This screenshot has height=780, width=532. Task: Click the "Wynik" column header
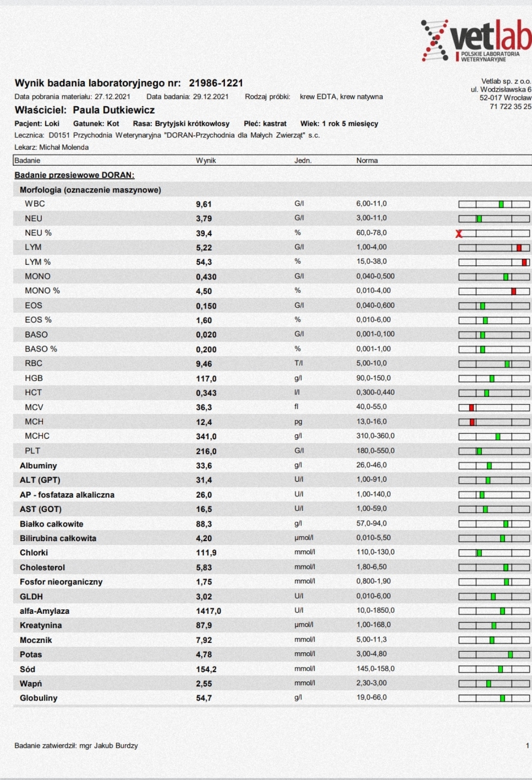[x=206, y=160]
